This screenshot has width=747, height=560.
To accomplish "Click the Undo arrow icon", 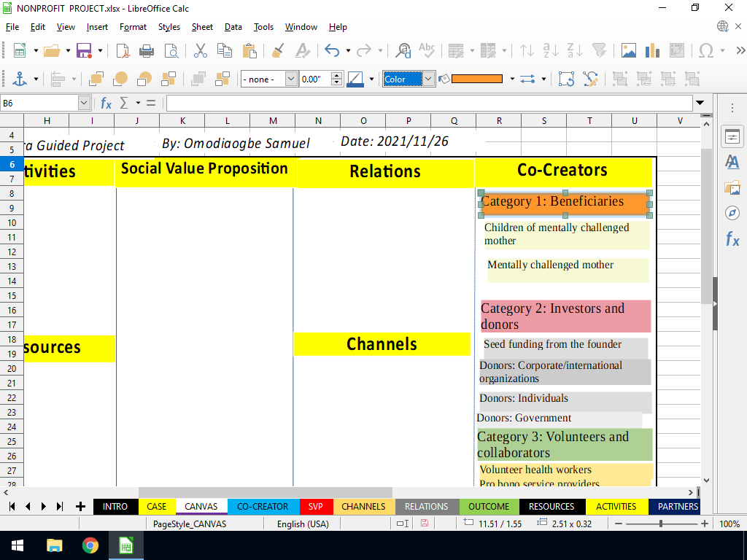I will [332, 50].
